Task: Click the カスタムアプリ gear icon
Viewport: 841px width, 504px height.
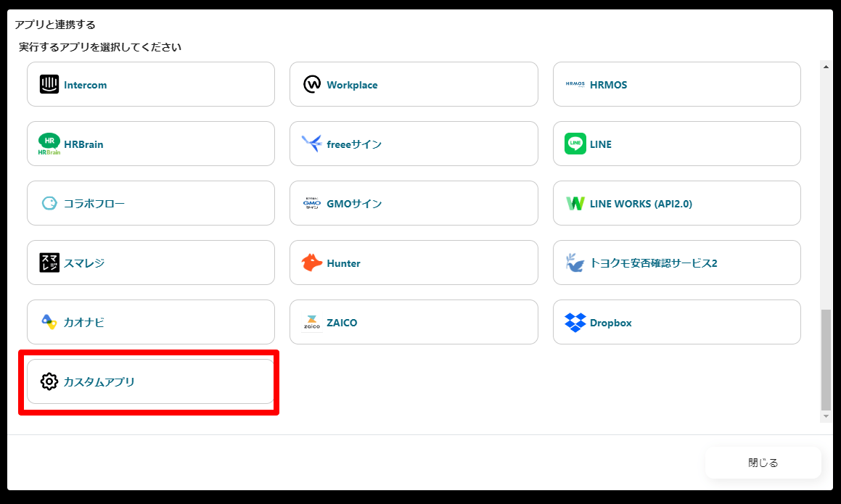Action: click(49, 381)
